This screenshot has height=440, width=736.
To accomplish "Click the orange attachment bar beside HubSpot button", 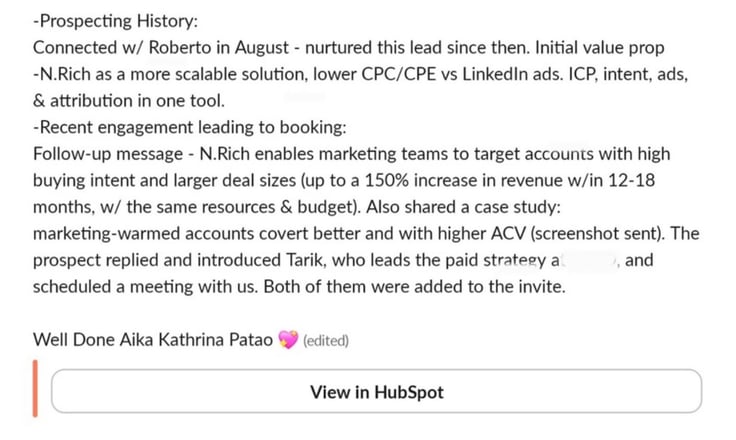I will [35, 388].
